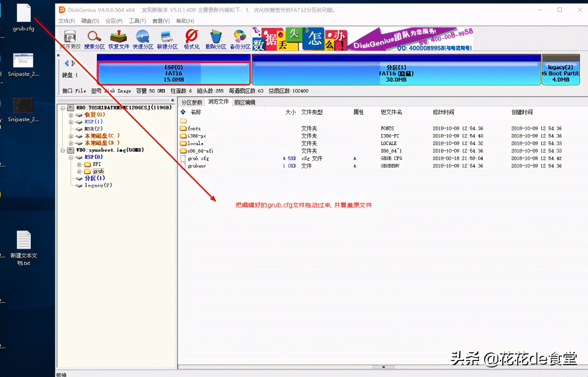Click the 分区(1) FAT16 30.0MB partition bar

click(x=396, y=73)
